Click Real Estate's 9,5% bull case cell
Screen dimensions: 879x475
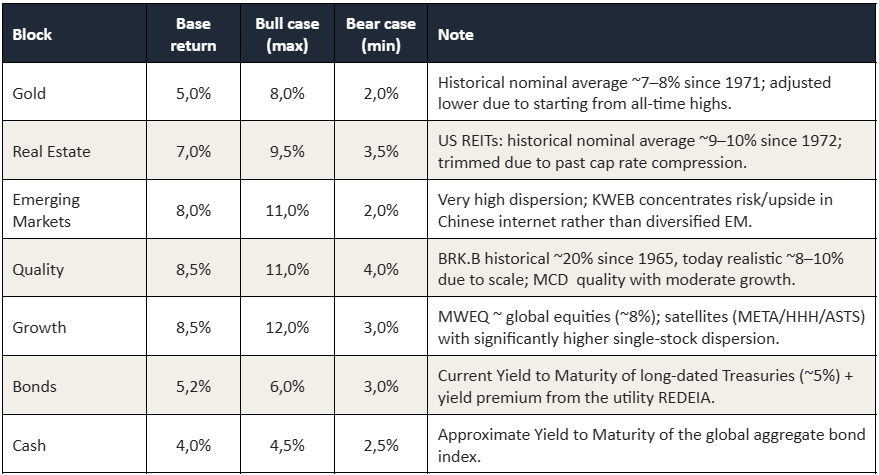[x=288, y=150]
